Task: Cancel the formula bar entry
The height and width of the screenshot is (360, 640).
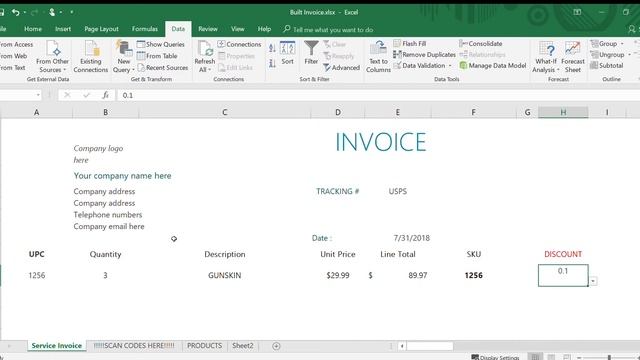Action: (67, 95)
